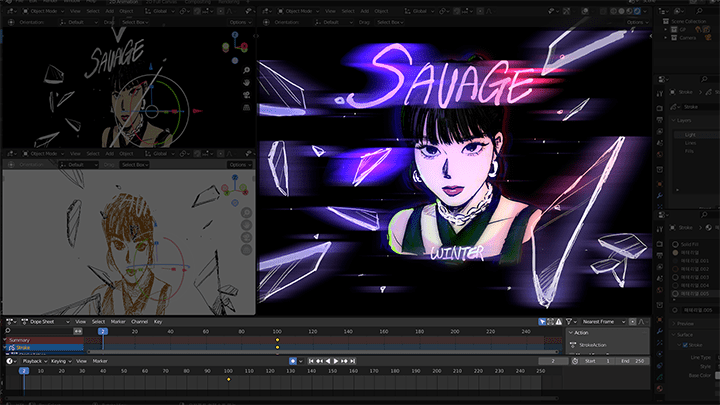Open Object Mode dropdown in main viewport
Screen dimensions: 720x405
(x=298, y=11)
